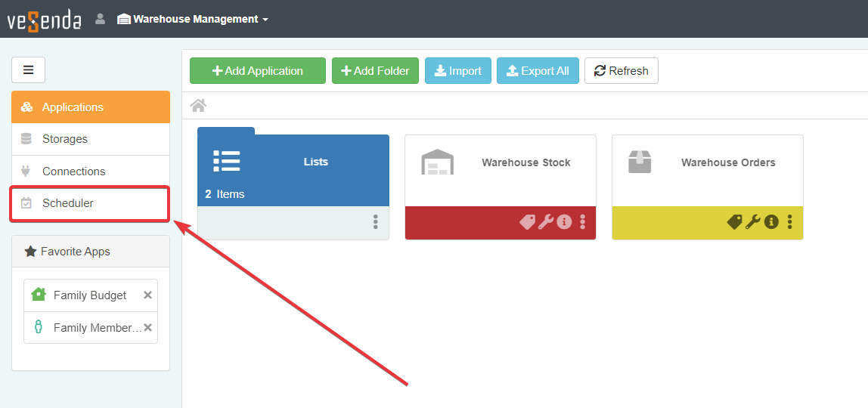This screenshot has height=408, width=868.
Task: Click the info icon on Warehouse Stock
Action: pos(564,222)
